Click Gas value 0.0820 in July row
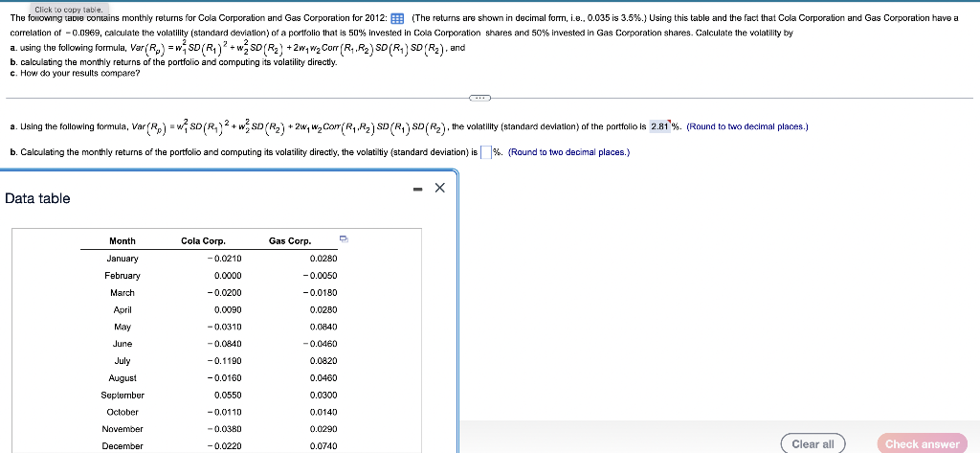Image resolution: width=980 pixels, height=453 pixels. coord(323,360)
